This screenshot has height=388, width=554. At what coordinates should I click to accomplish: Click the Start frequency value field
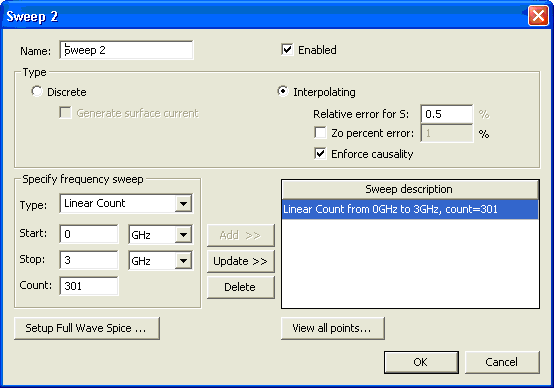pyautogui.click(x=89, y=234)
